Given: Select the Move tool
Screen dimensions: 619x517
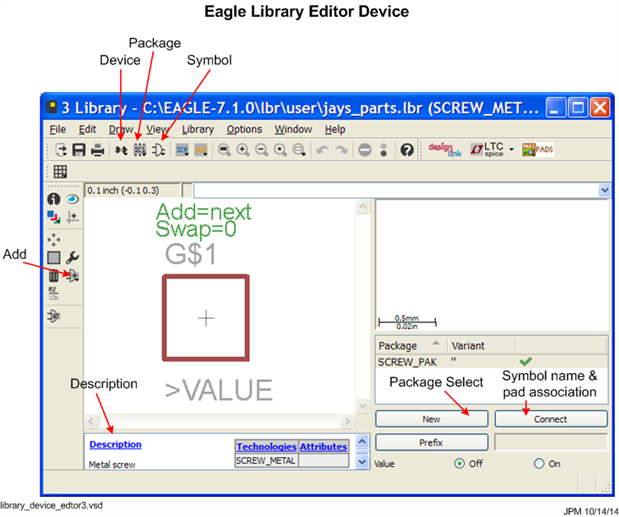Looking at the screenshot, I should click(x=54, y=240).
